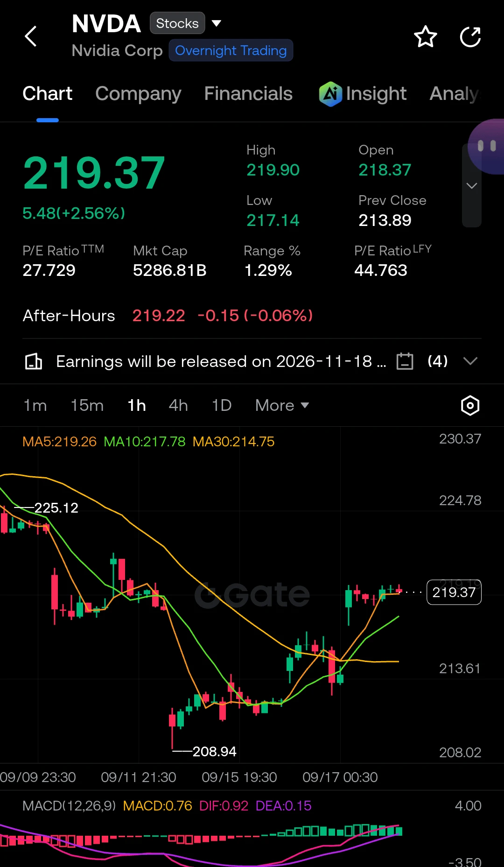
Task: Switch to the Financials tab
Action: 248,94
